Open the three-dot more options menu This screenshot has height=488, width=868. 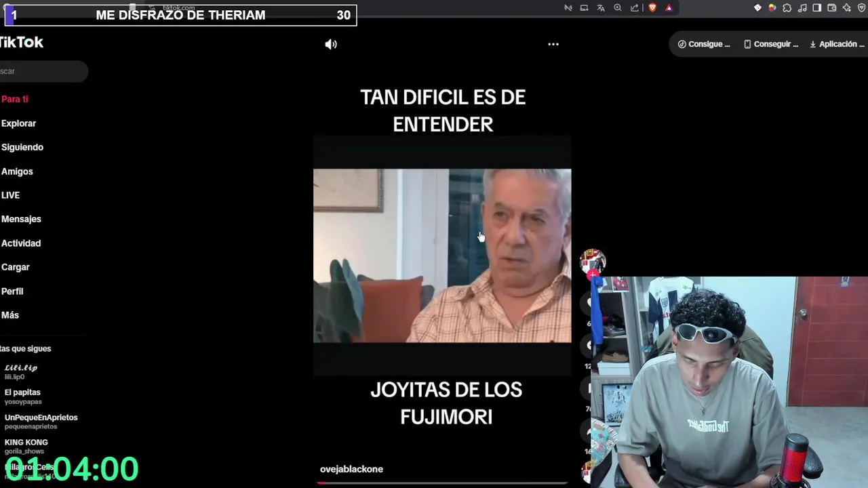pyautogui.click(x=553, y=44)
